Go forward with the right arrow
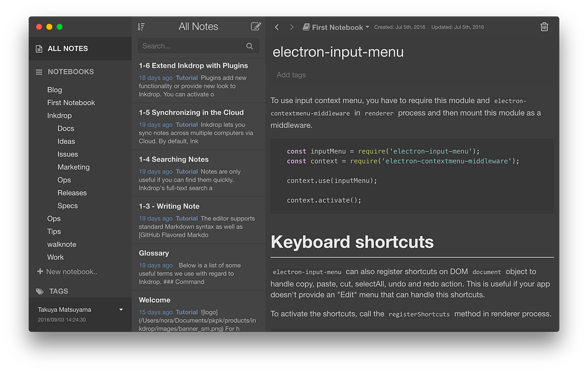 291,27
